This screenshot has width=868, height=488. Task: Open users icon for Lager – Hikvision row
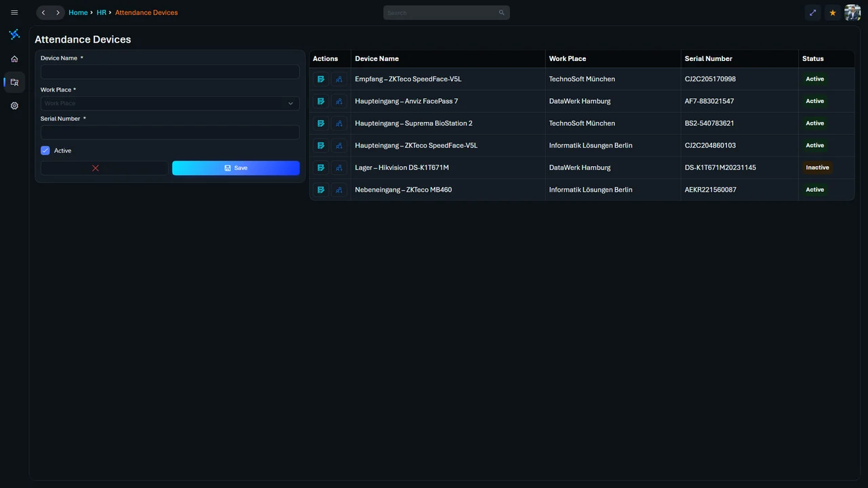[x=339, y=167]
